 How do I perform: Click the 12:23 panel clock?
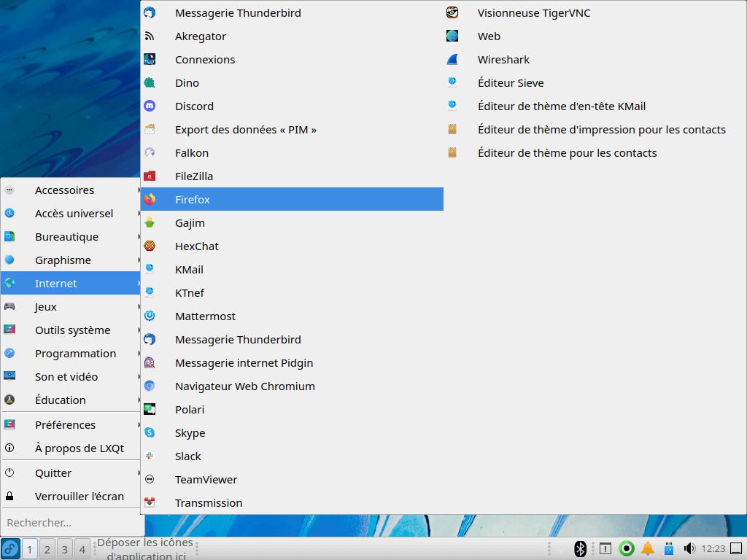[713, 548]
